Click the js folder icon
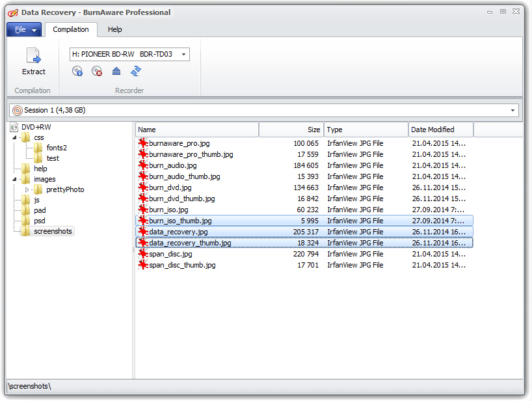532x401 pixels. coord(26,200)
